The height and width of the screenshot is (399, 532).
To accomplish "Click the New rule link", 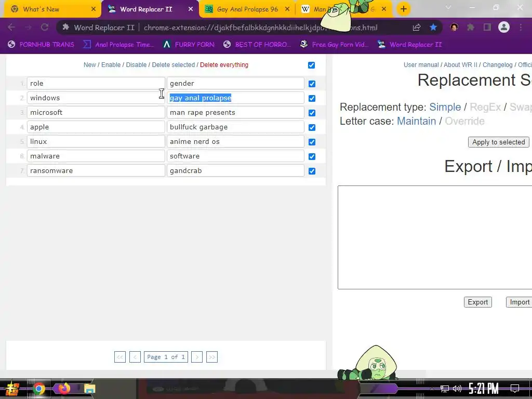I will [x=89, y=65].
